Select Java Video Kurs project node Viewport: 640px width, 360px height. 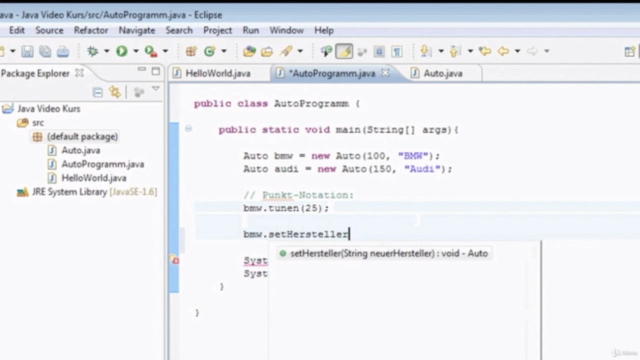tap(49, 109)
